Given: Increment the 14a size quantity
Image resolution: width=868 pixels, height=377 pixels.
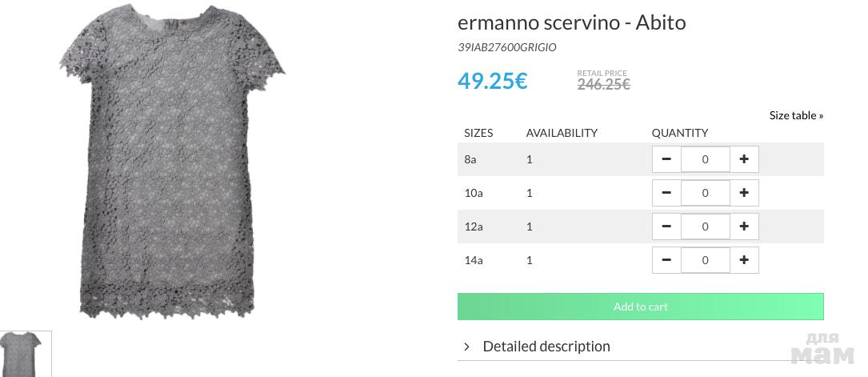Looking at the screenshot, I should 744,260.
